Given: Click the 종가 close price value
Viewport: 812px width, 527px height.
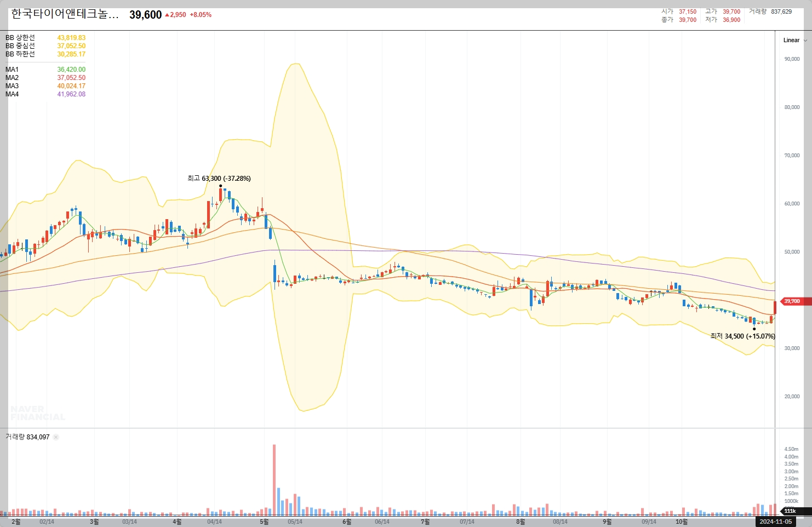Looking at the screenshot, I should point(688,20).
